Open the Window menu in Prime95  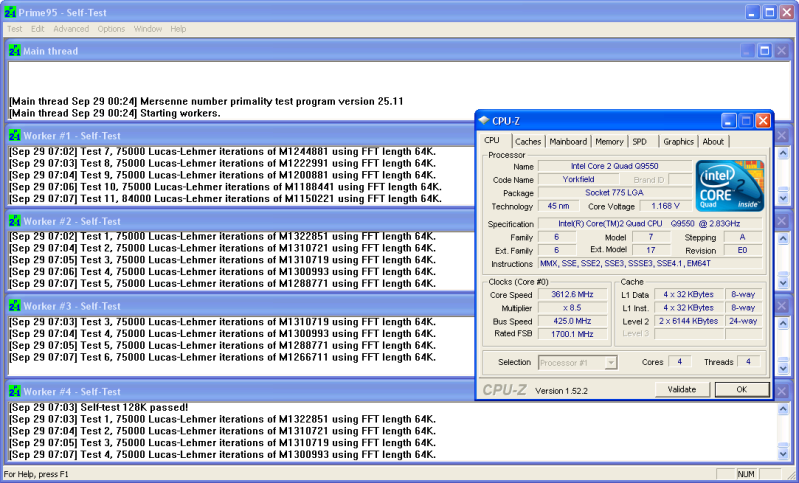coord(148,29)
